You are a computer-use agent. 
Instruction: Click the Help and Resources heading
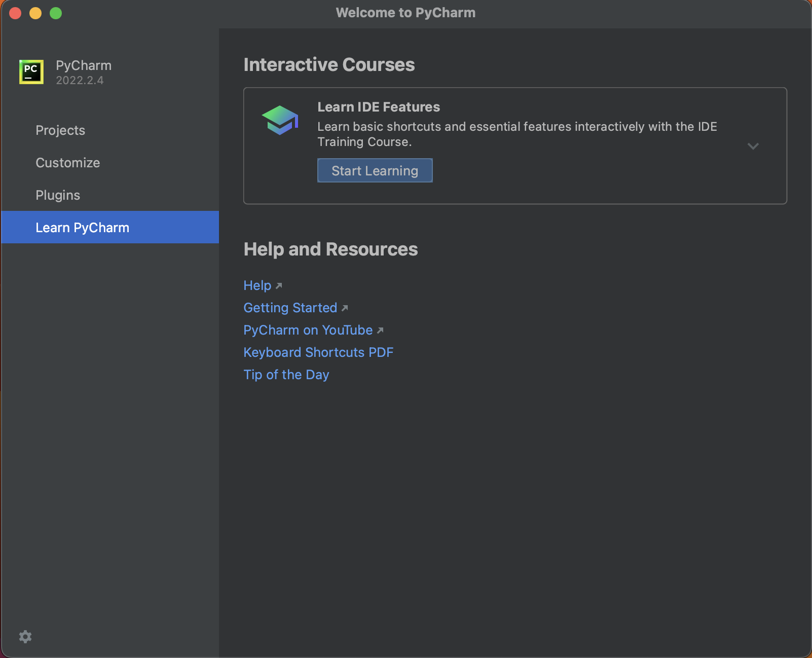tap(331, 249)
